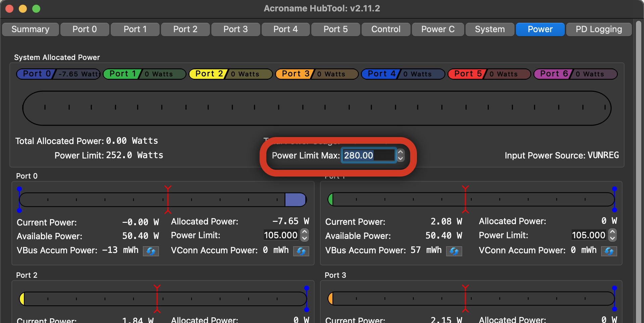Click Port 1 Power Limit field
This screenshot has height=323, width=644.
pyautogui.click(x=589, y=235)
